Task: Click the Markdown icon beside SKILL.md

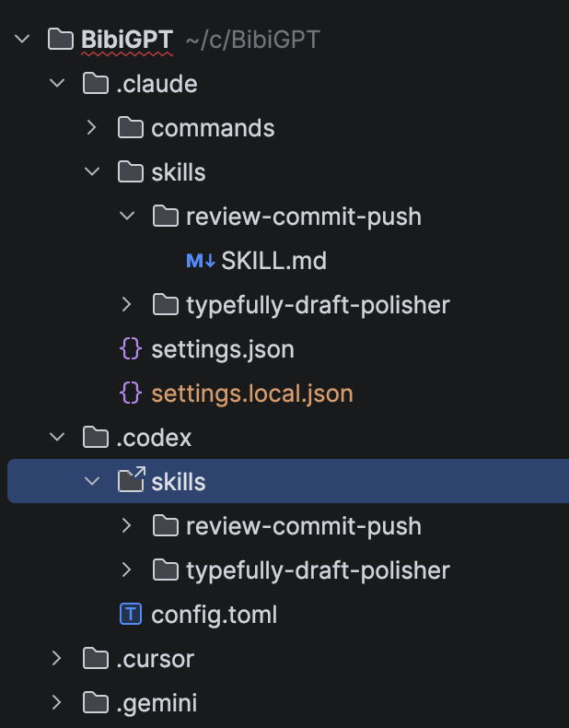Action: pos(201,262)
